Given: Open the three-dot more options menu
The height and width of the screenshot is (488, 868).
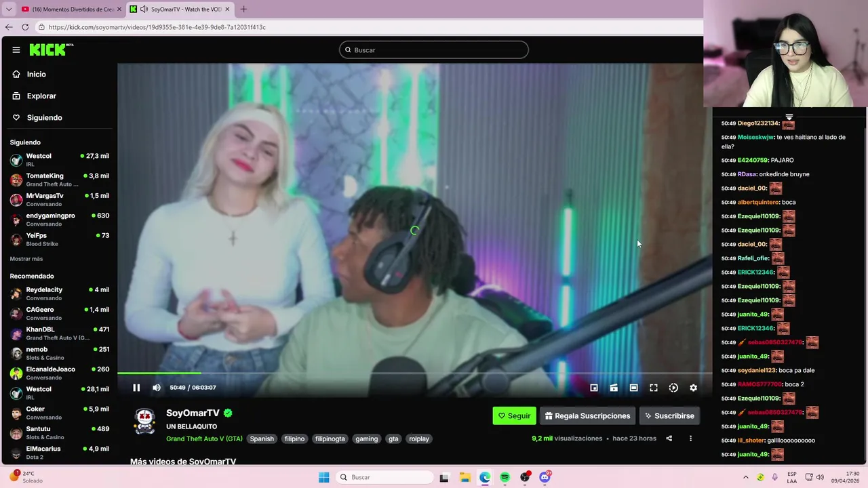Looking at the screenshot, I should (x=690, y=439).
